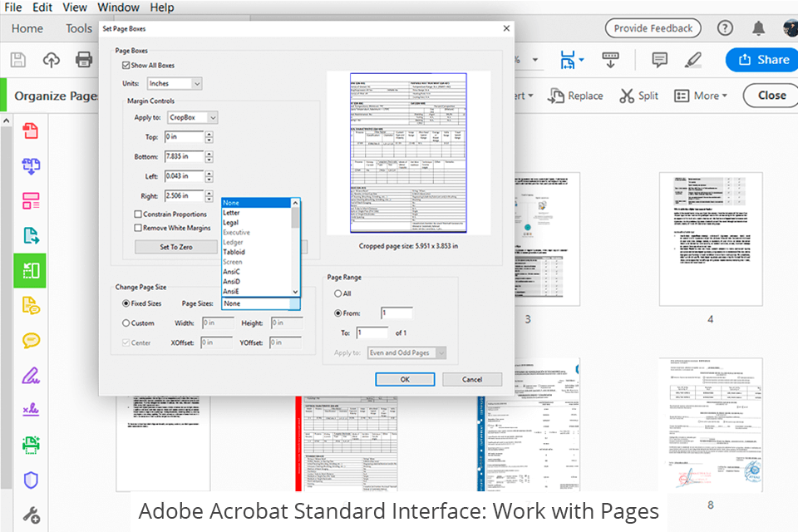Screen dimensions: 798x532
Task: Click the Print icon in toolbar
Action: tap(84, 60)
